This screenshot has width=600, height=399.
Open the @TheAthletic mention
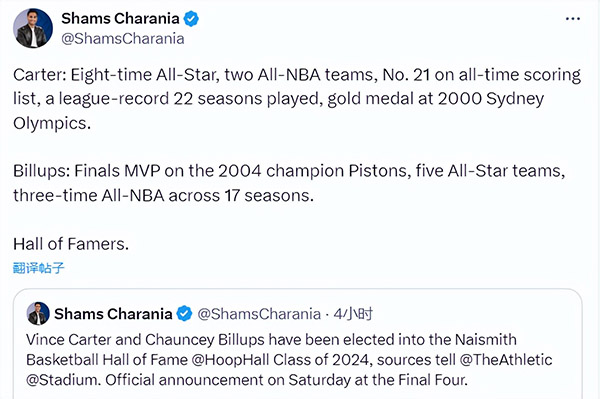(505, 360)
